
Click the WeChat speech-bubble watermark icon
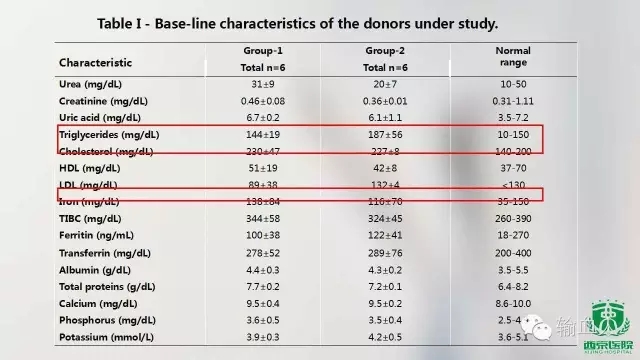[x=536, y=327]
